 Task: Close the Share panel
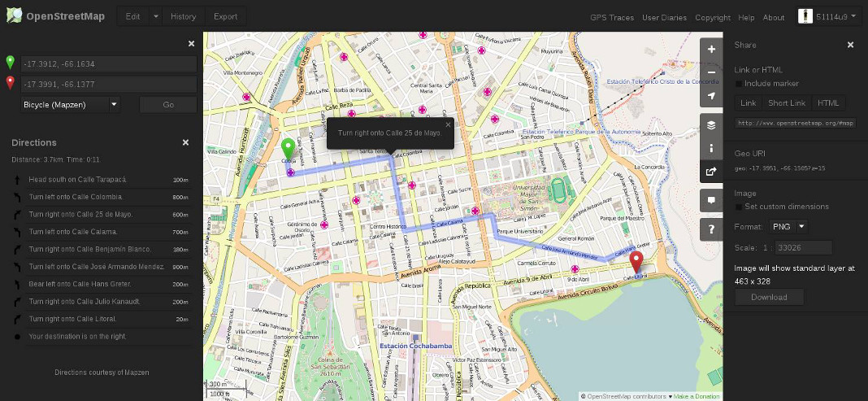pyautogui.click(x=850, y=45)
